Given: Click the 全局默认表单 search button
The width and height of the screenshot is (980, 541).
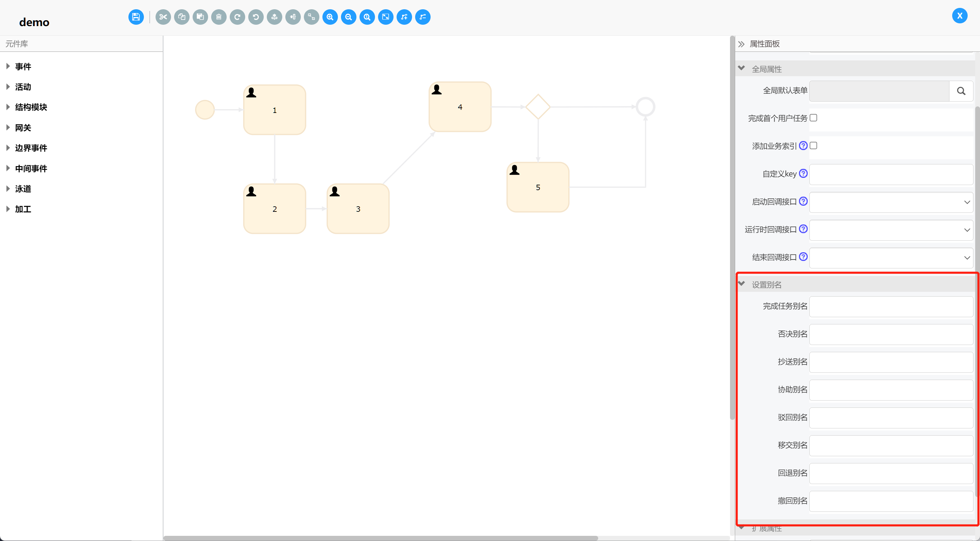Looking at the screenshot, I should coord(961,91).
